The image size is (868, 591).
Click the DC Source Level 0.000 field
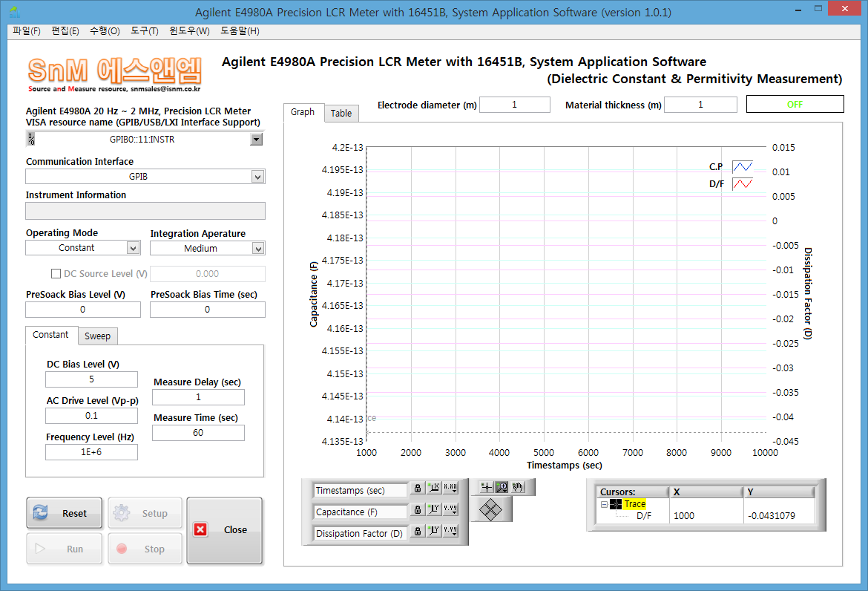point(208,274)
